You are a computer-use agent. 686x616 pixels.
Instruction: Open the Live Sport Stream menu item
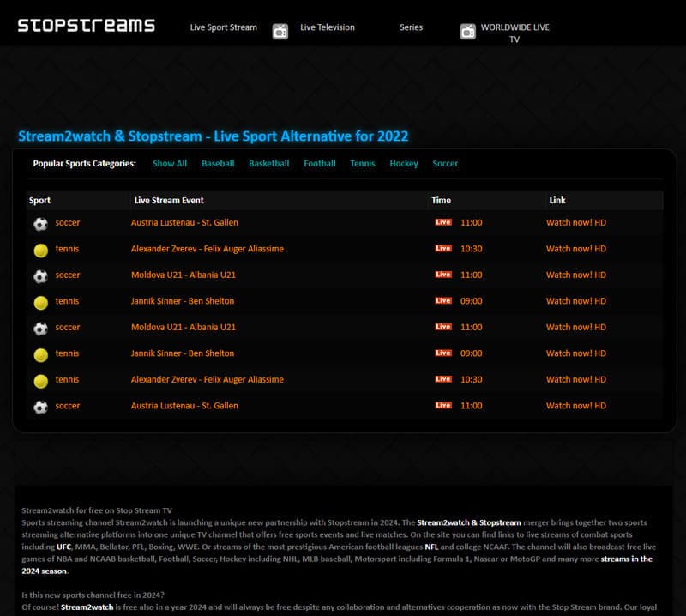tap(223, 27)
